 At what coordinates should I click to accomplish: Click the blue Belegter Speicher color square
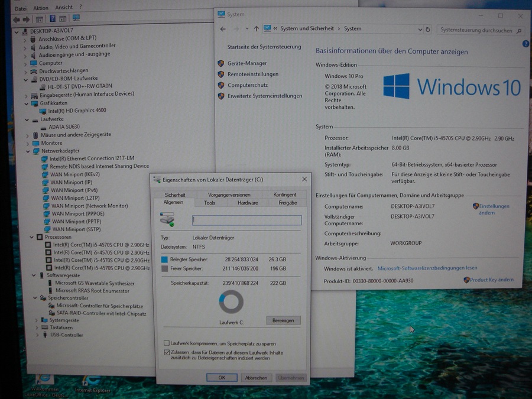pyautogui.click(x=164, y=259)
